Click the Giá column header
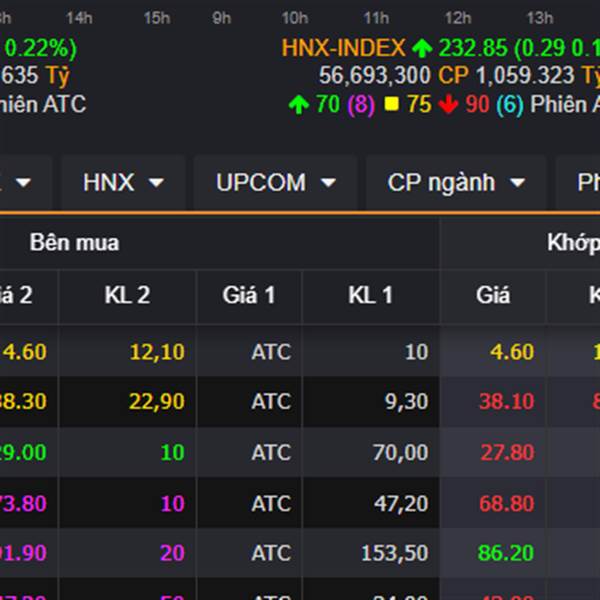Viewport: 600px width, 600px height. click(x=493, y=295)
